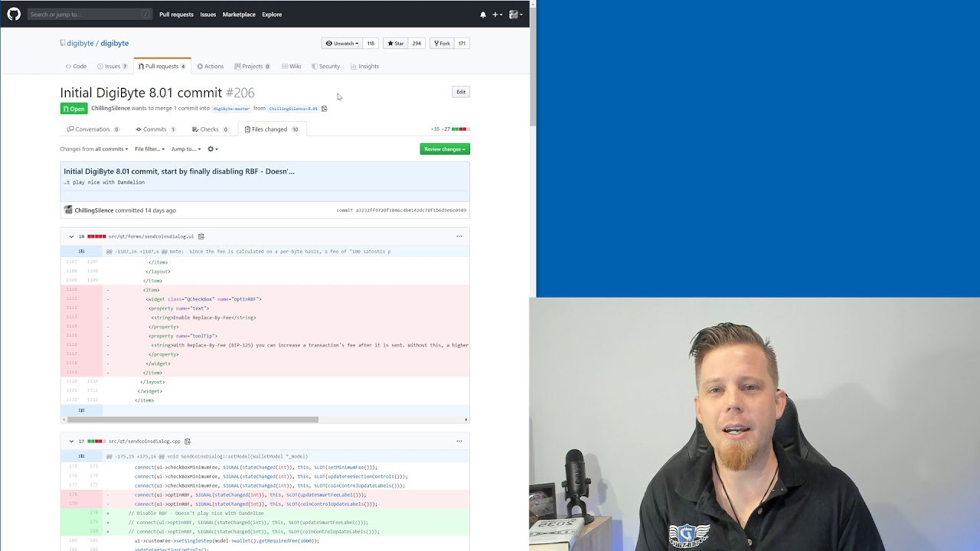This screenshot has height=551, width=980.
Task: Open Explore in top navigation
Action: click(x=272, y=15)
